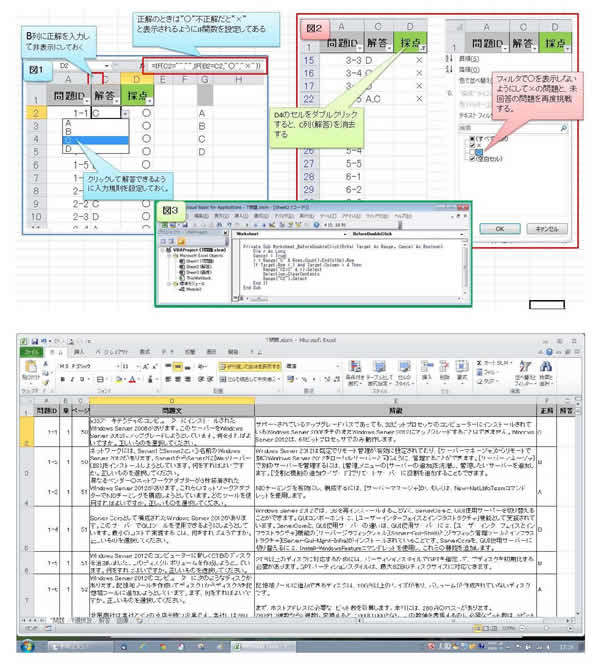Toggle the Select All checkbox in filter list

tap(472, 139)
